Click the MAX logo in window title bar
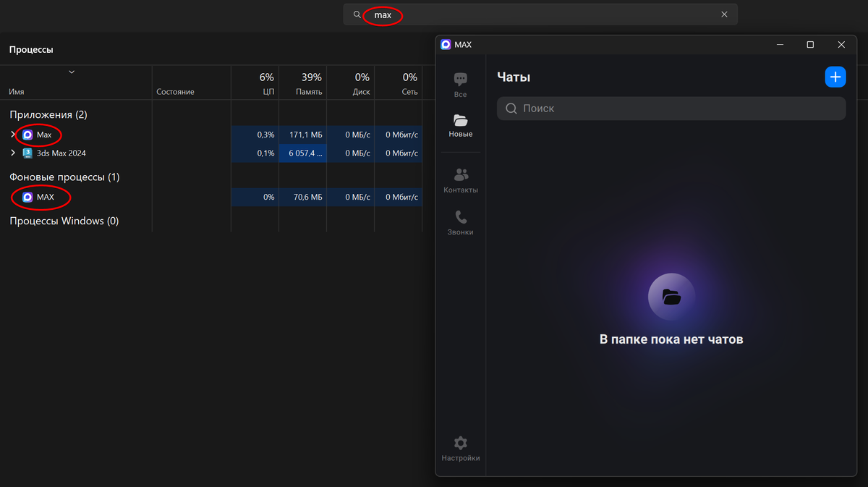Image resolution: width=868 pixels, height=487 pixels. (446, 45)
